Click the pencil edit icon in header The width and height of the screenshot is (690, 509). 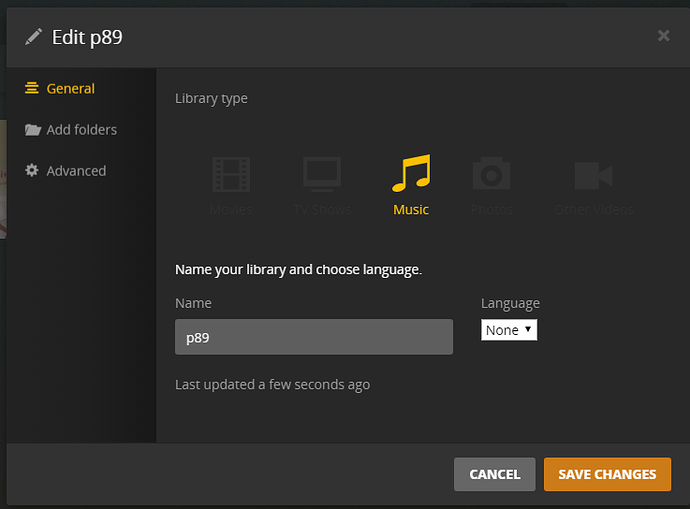[33, 37]
